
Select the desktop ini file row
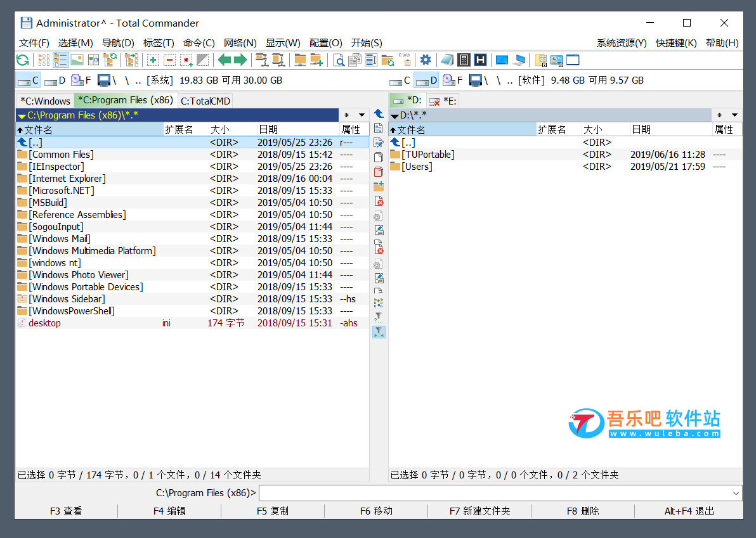coord(192,323)
